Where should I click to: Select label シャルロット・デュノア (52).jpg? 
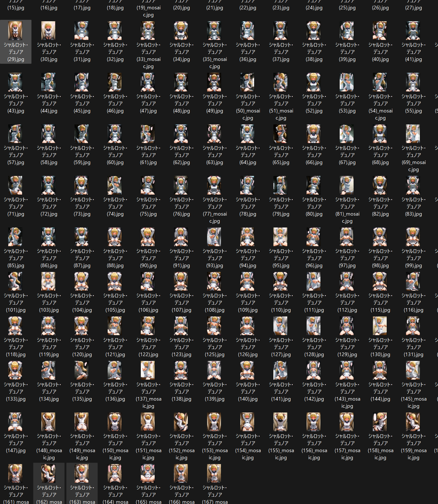pyautogui.click(x=314, y=104)
